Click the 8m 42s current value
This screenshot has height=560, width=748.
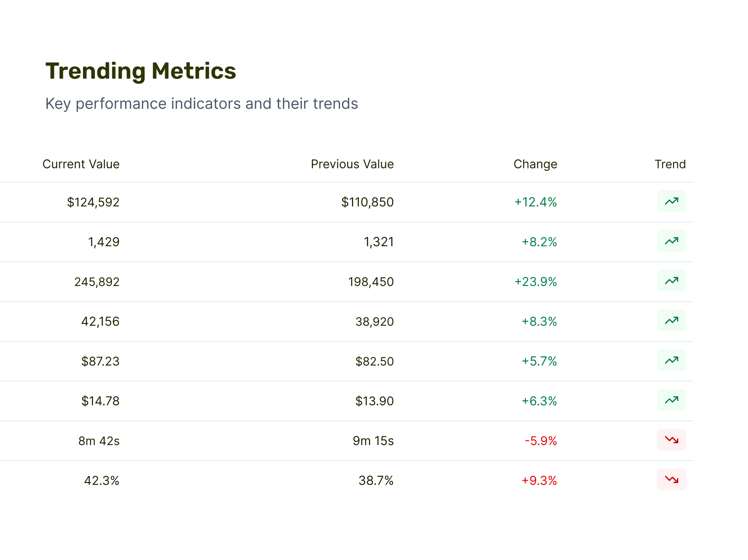pyautogui.click(x=99, y=441)
